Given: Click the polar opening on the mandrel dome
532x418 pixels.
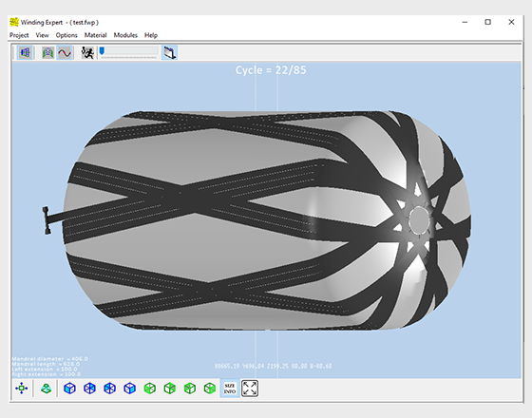Looking at the screenshot, I should [419, 219].
